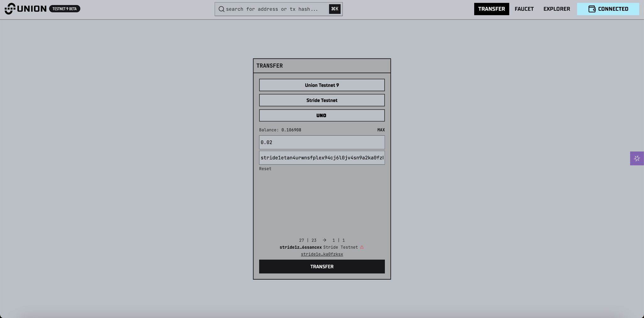This screenshot has height=318, width=644.
Task: Open the UNO asset selector
Action: pyautogui.click(x=322, y=115)
